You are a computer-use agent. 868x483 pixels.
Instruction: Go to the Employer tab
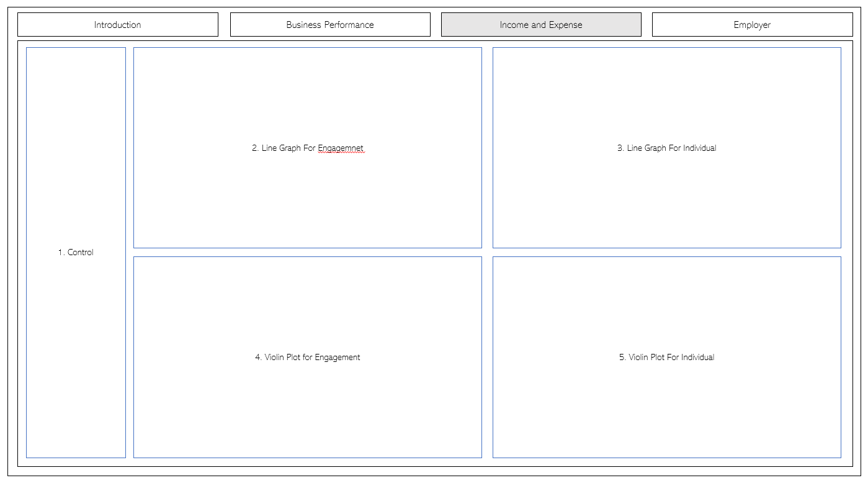(x=752, y=25)
